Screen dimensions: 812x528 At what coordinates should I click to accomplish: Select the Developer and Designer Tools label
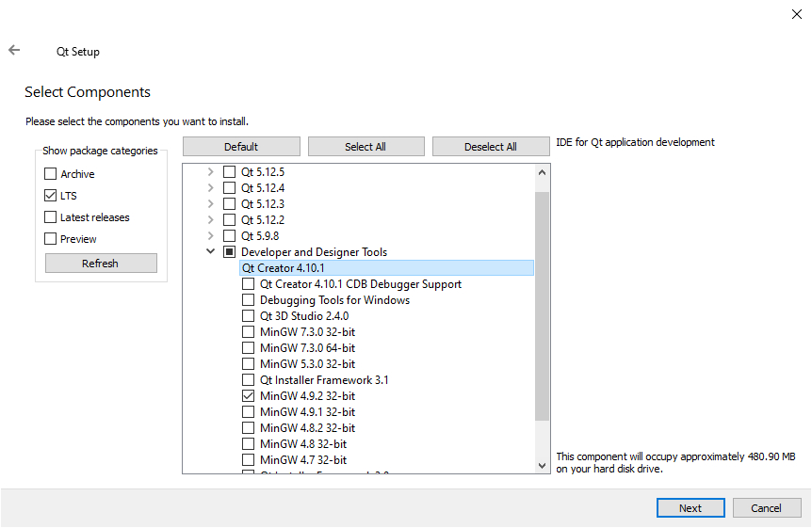(314, 252)
